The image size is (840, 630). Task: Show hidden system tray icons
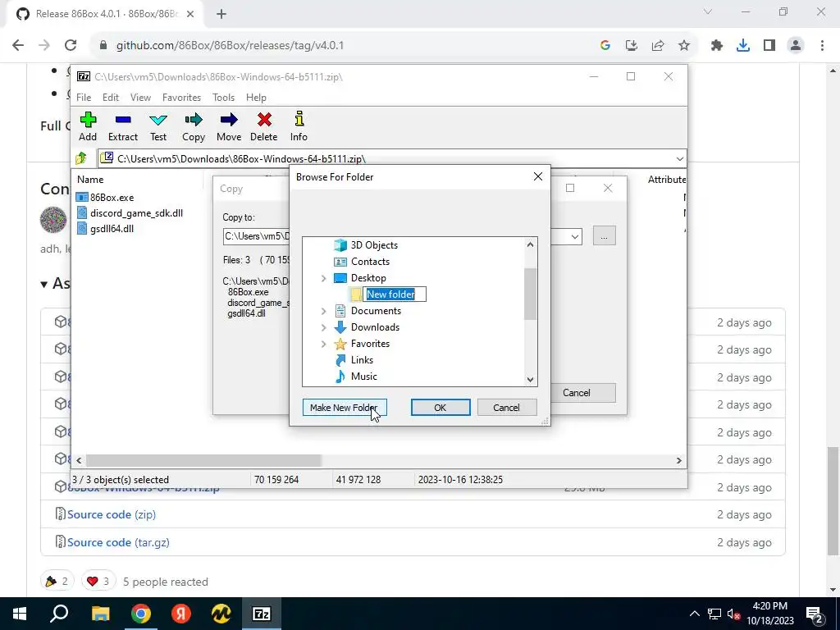[x=694, y=614]
